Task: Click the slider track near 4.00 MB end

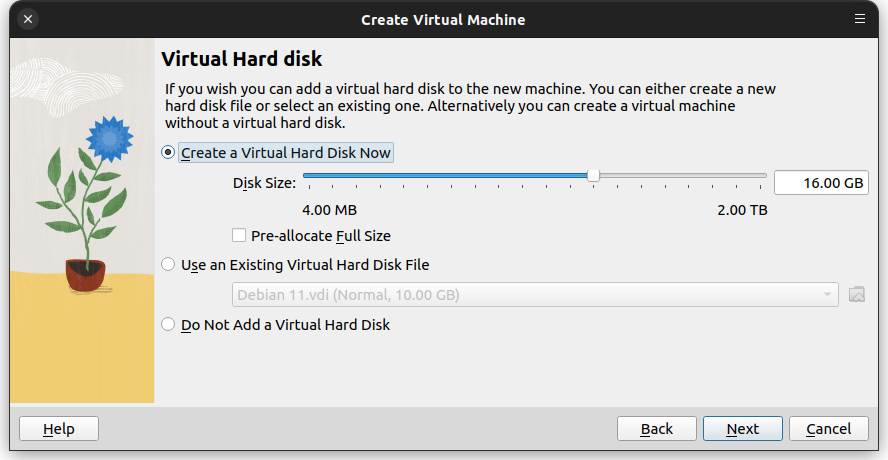Action: click(317, 176)
